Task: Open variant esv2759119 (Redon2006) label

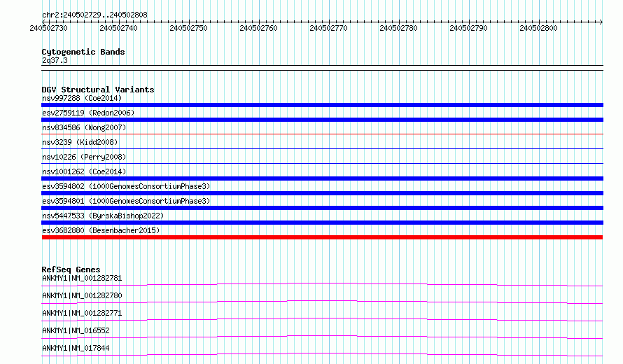Action: 88,113
